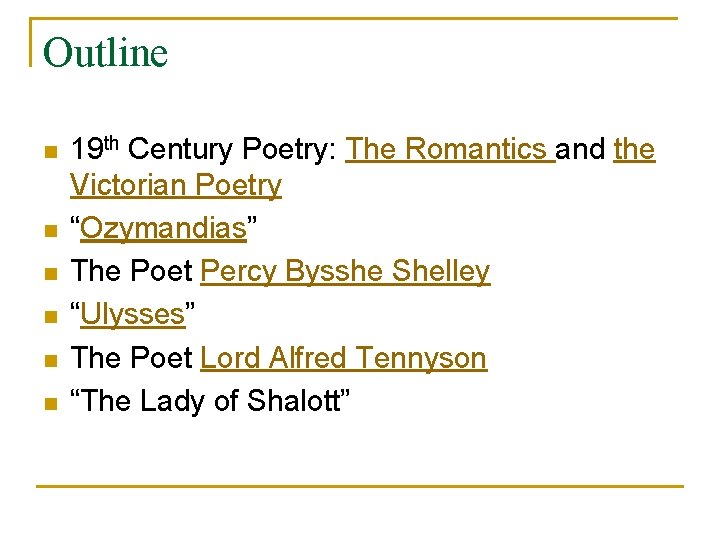Select the Outline slide title
This screenshot has height=540, width=720.
(x=105, y=52)
